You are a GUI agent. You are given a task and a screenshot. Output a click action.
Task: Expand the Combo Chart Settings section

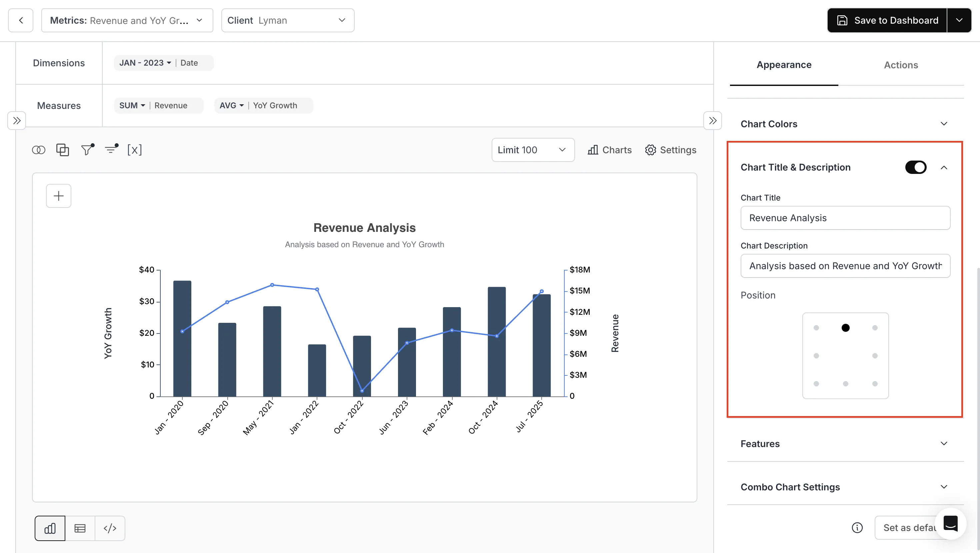click(x=845, y=487)
